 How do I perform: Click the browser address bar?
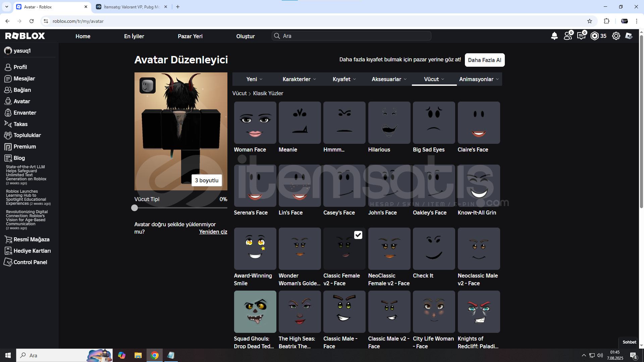(x=315, y=21)
